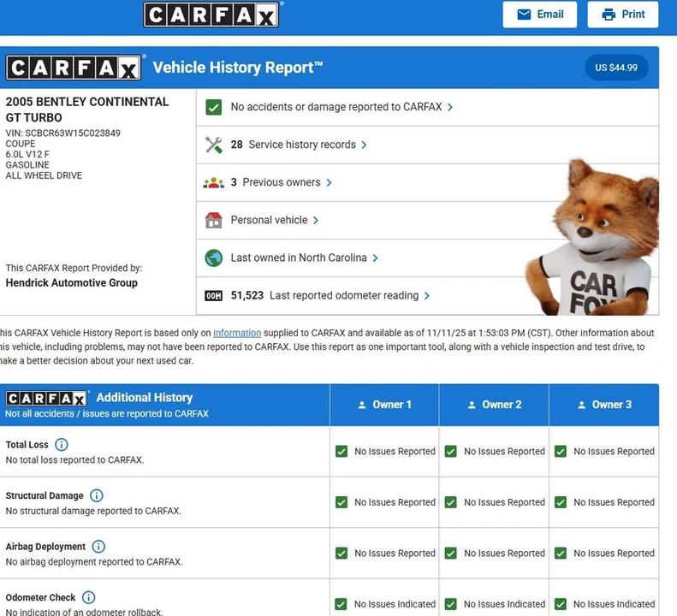Click the Email button
677x616 pixels.
(x=540, y=15)
